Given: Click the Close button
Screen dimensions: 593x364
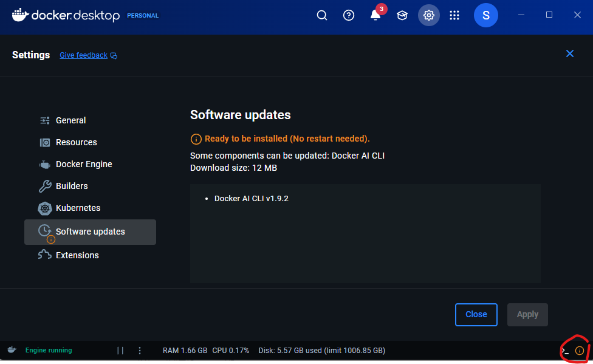Looking at the screenshot, I should (x=476, y=314).
